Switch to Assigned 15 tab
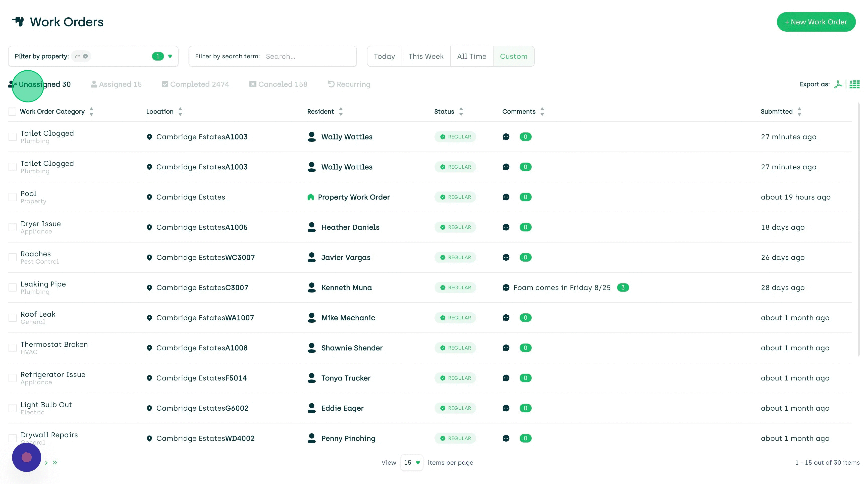 tap(116, 84)
